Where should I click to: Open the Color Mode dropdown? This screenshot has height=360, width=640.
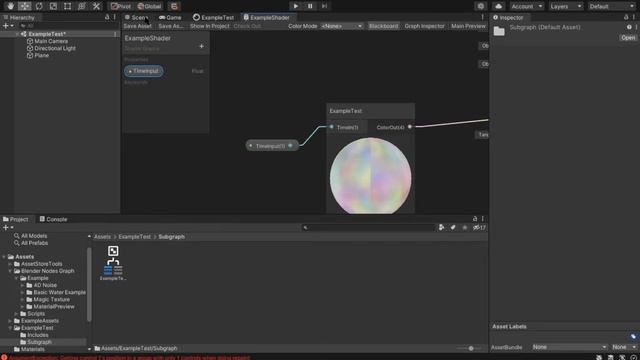tap(342, 26)
